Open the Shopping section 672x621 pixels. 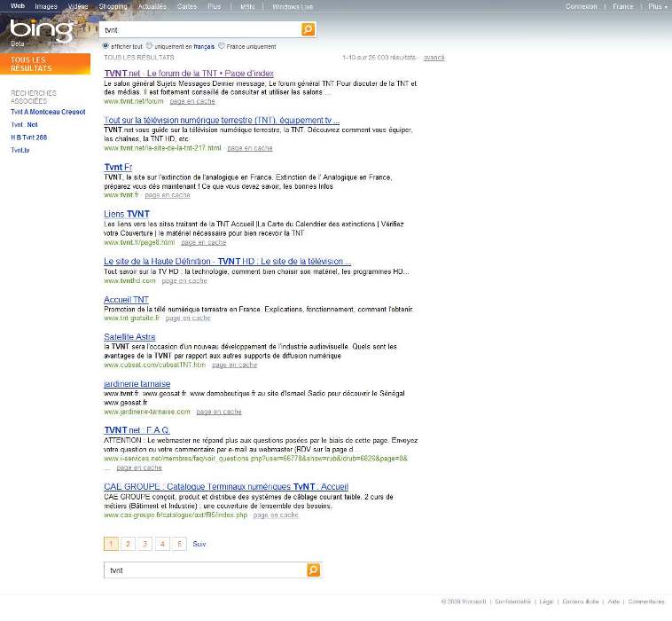tap(113, 6)
